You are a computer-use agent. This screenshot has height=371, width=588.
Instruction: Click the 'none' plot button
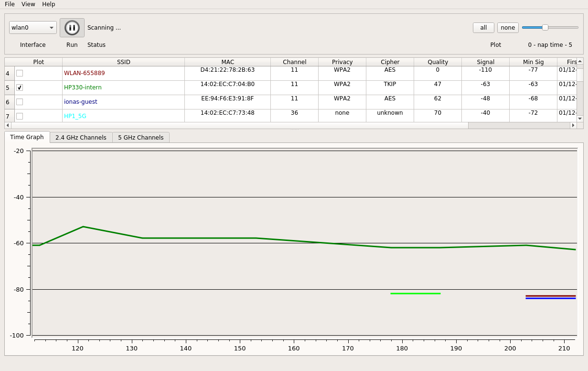[508, 28]
